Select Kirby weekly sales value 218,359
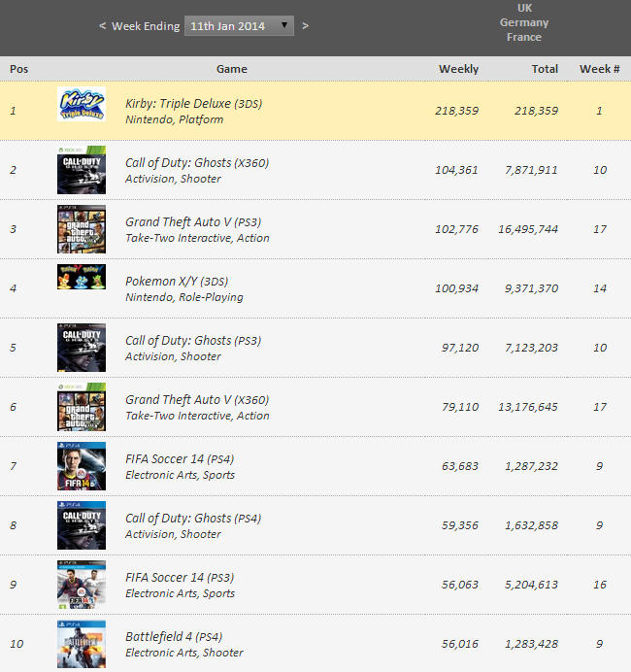Image resolution: width=631 pixels, height=672 pixels. pyautogui.click(x=456, y=111)
